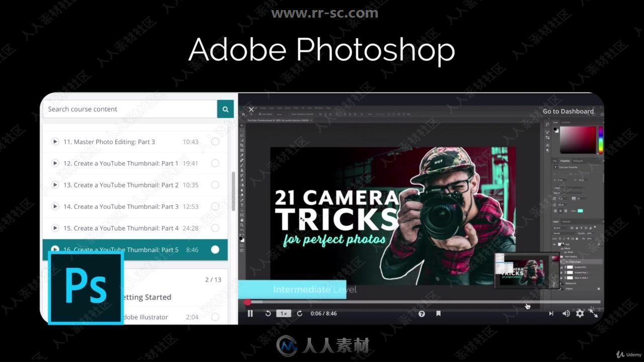
Task: Click the 21 CAMERA TRICKS heading text on canvas
Action: (x=336, y=209)
